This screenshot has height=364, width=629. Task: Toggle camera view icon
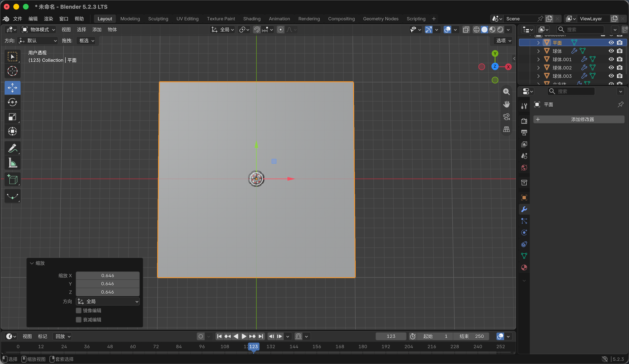coord(506,117)
